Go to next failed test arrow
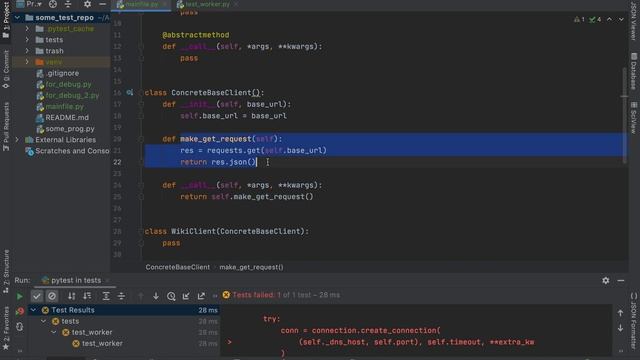Viewport: 640px width, 360px height. tap(156, 296)
